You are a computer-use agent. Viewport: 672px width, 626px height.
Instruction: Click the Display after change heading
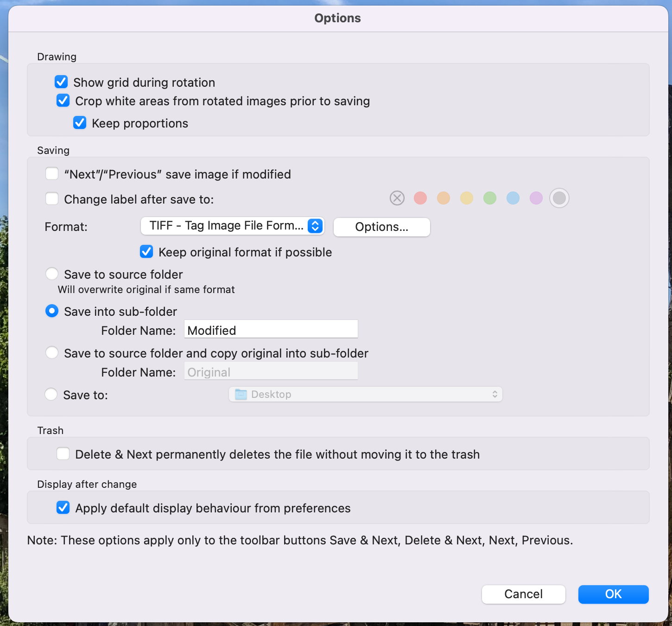click(87, 484)
